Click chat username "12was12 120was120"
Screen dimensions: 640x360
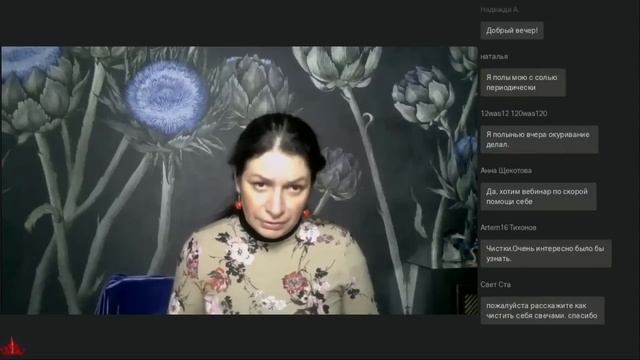pyautogui.click(x=513, y=113)
